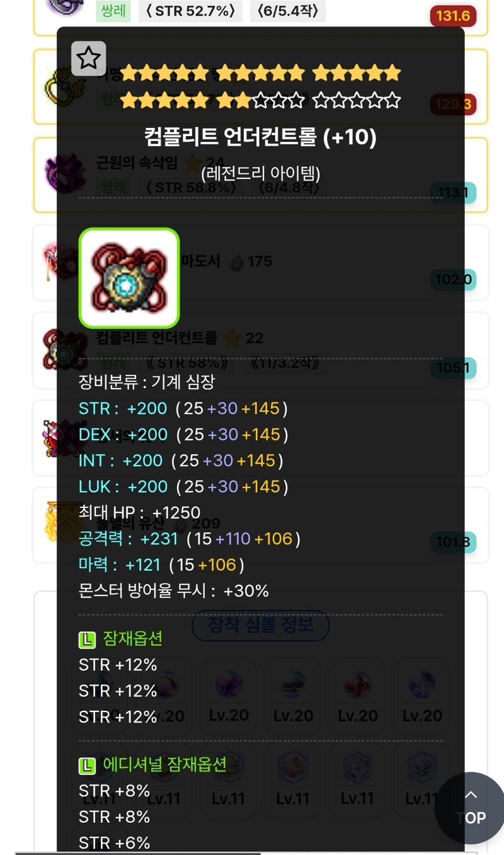Tap the green 쌍레 tag at top

(x=113, y=11)
